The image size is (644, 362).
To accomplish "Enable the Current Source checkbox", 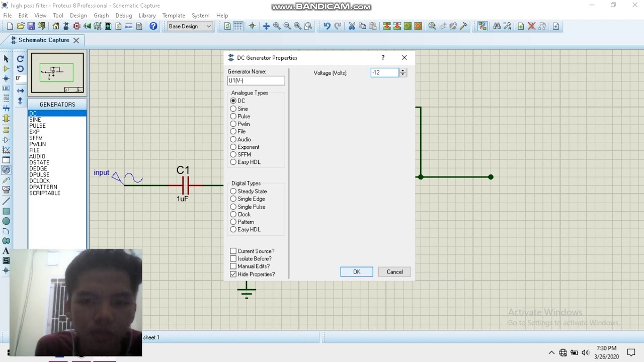I will click(233, 251).
